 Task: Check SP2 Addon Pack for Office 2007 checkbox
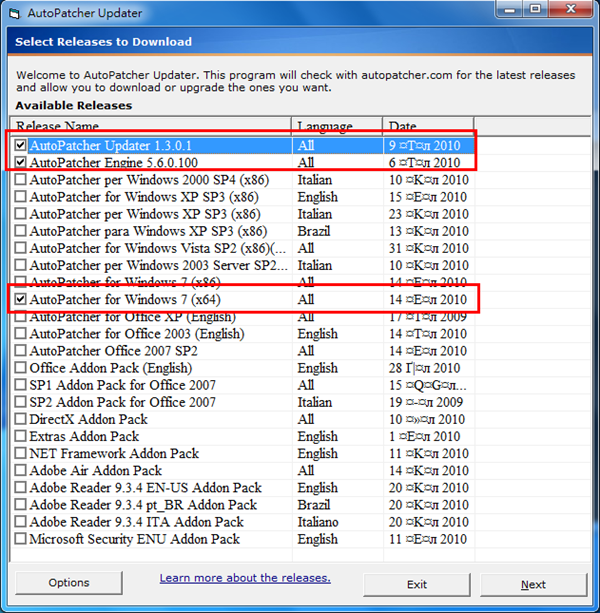coord(20,402)
